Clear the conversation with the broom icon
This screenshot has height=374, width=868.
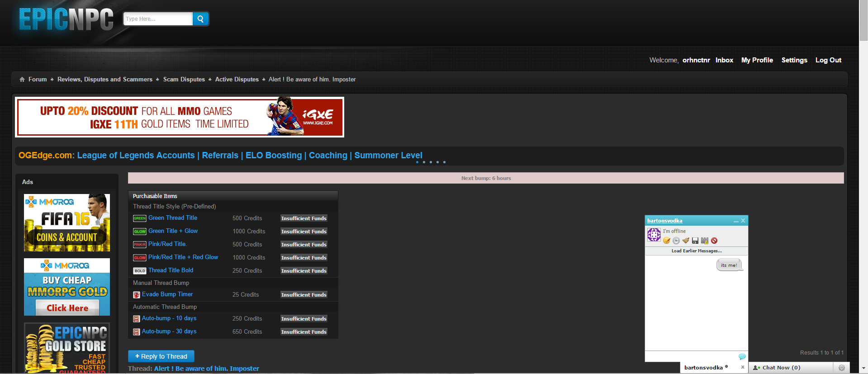point(686,241)
